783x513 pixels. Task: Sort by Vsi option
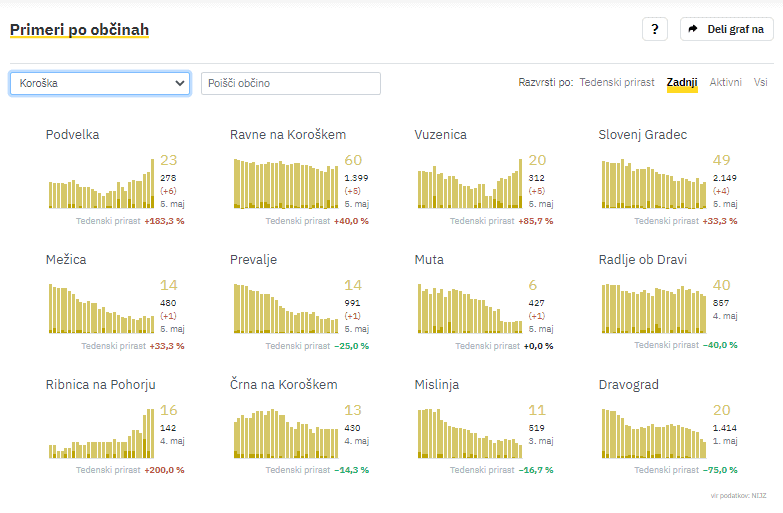(760, 82)
